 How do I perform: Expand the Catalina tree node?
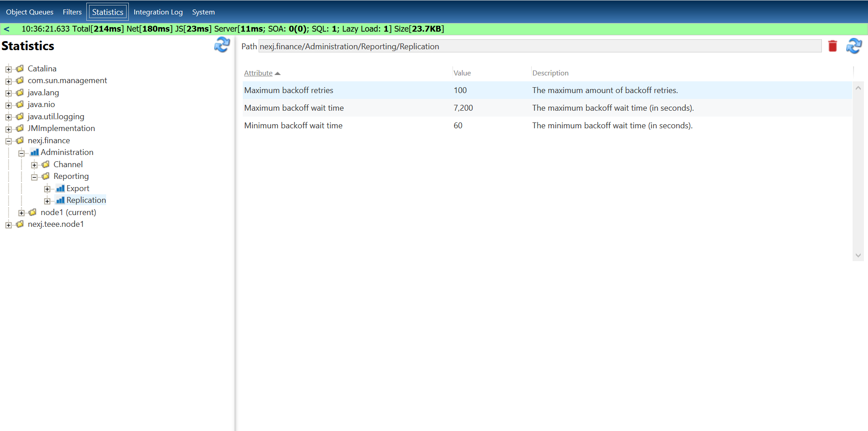point(9,69)
